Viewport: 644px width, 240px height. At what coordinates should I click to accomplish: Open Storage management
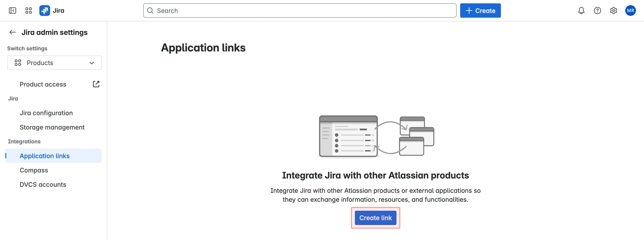pyautogui.click(x=52, y=127)
